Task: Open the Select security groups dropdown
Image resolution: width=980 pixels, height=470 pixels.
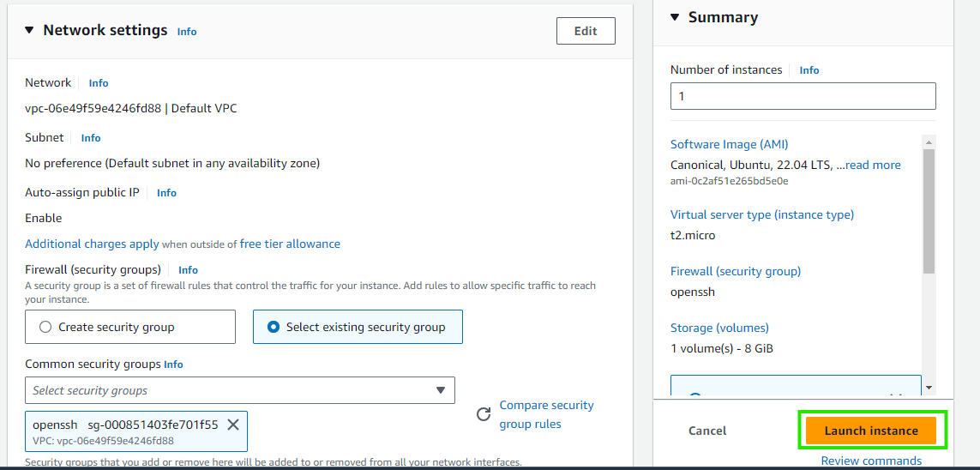Action: point(240,390)
